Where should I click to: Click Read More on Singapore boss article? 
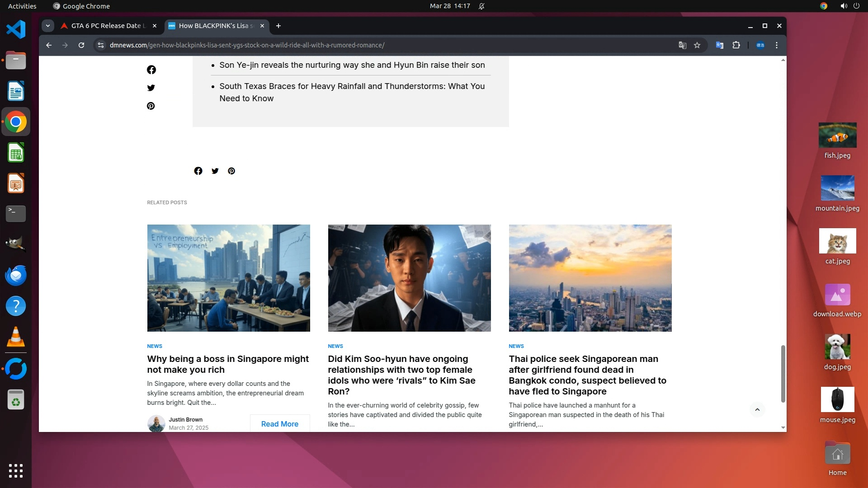pyautogui.click(x=279, y=424)
